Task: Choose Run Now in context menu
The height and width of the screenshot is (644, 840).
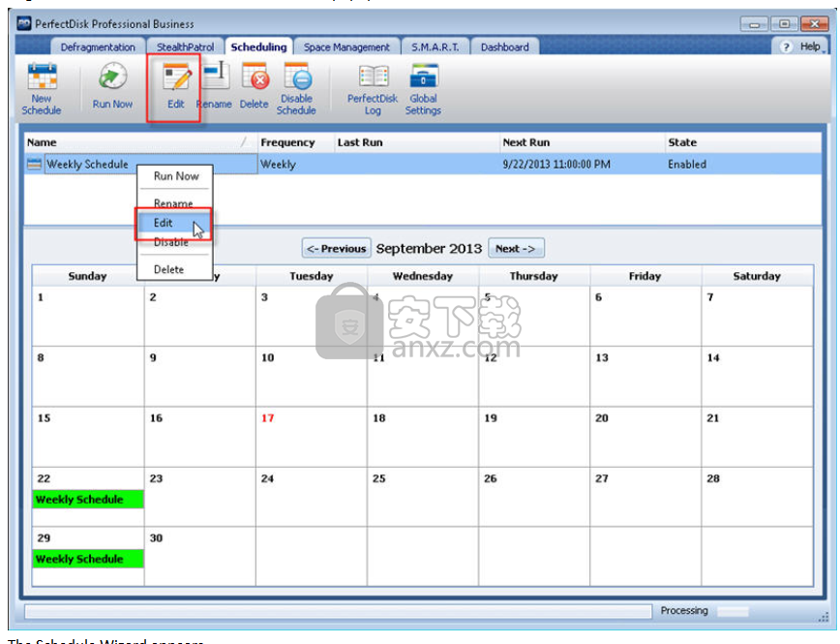Action: coord(176,176)
